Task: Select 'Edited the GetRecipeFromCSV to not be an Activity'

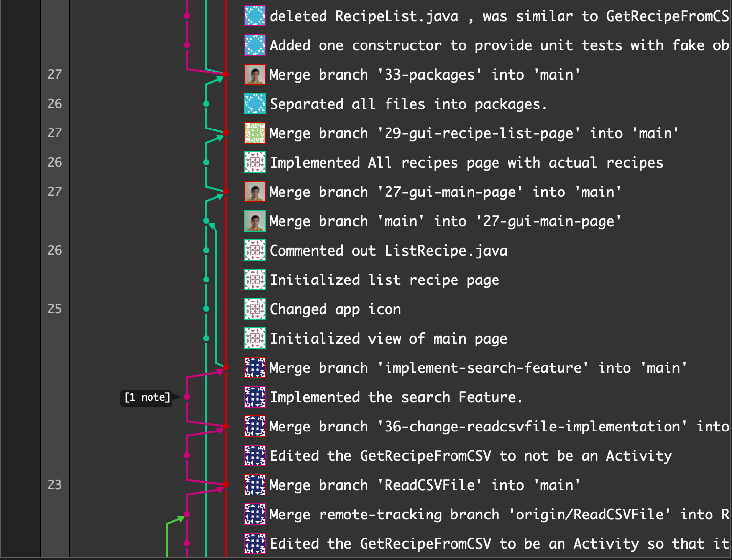Action: pyautogui.click(x=471, y=456)
